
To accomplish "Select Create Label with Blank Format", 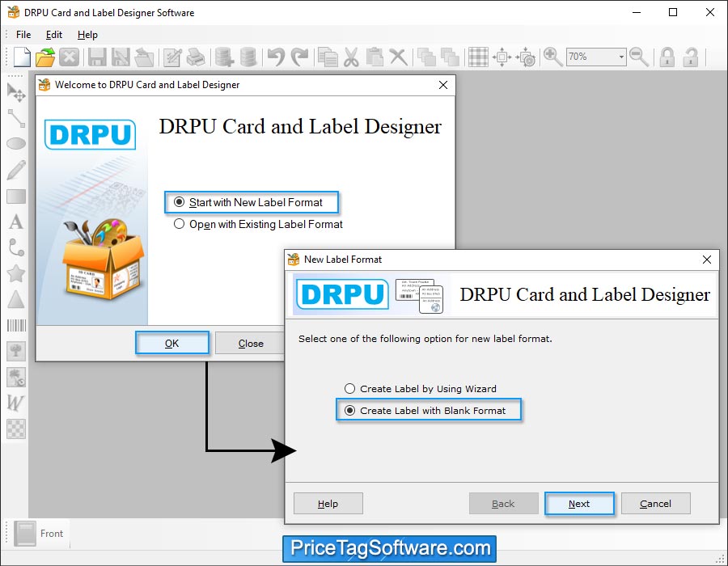I will pos(425,411).
